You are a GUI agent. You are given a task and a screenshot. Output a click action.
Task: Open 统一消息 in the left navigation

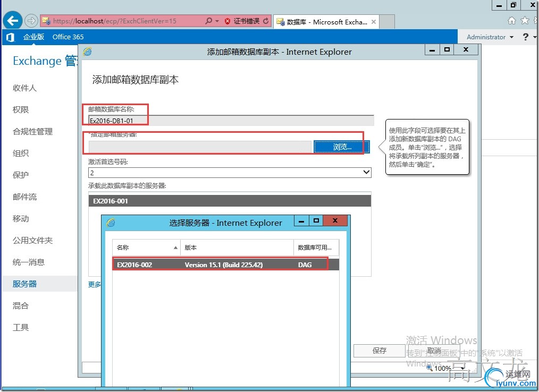pyautogui.click(x=29, y=262)
